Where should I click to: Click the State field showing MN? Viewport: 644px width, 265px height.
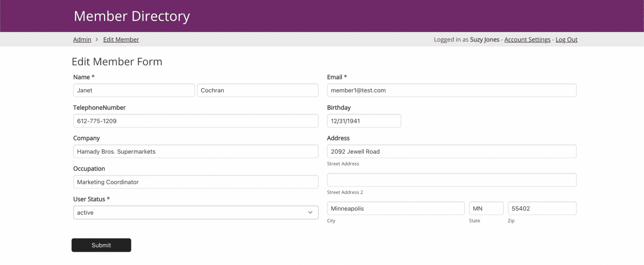pyautogui.click(x=486, y=208)
